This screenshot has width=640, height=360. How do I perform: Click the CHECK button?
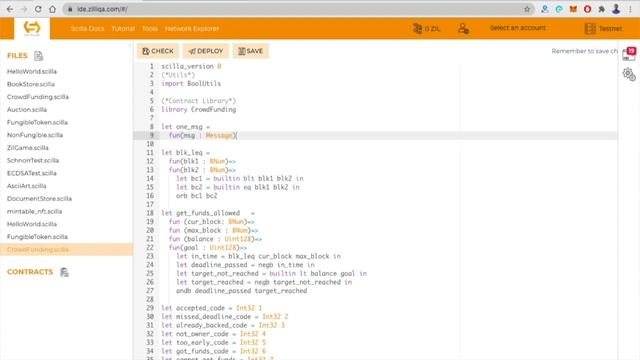(158, 51)
